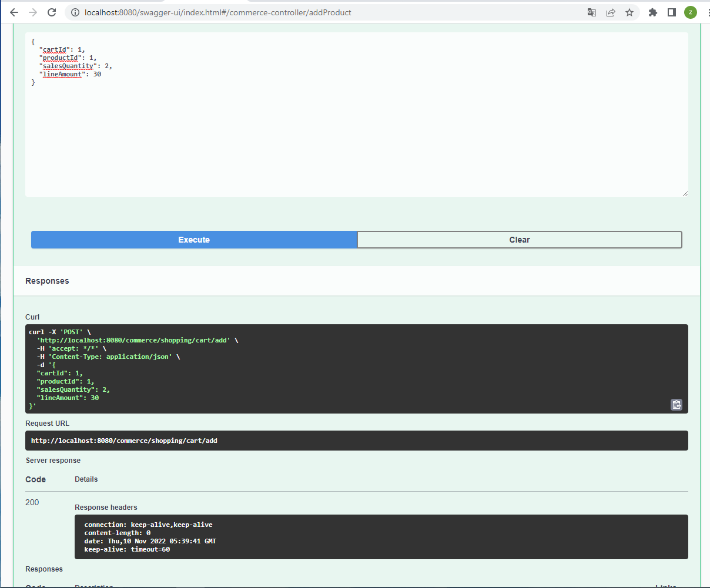
Task: Click the "cartId" line in request body
Action: pyautogui.click(x=62, y=49)
